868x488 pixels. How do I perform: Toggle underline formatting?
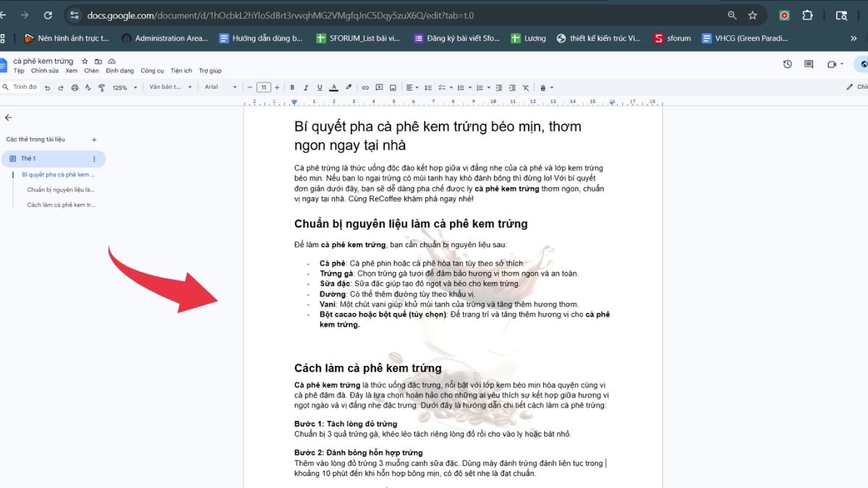click(x=320, y=87)
